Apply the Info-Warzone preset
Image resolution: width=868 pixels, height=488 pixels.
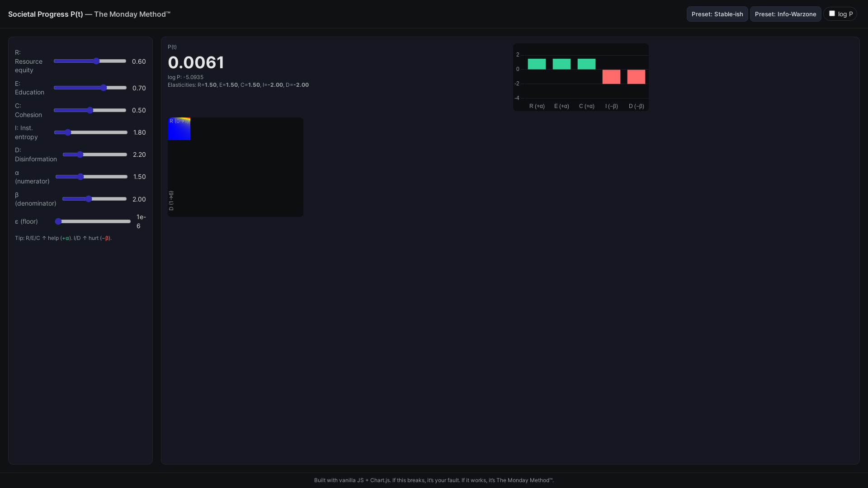tap(785, 14)
